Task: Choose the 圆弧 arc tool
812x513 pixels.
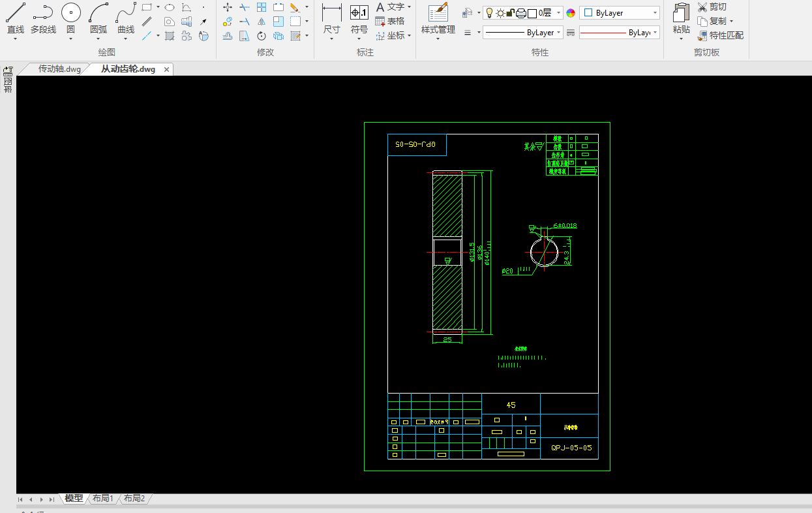Action: (98, 13)
